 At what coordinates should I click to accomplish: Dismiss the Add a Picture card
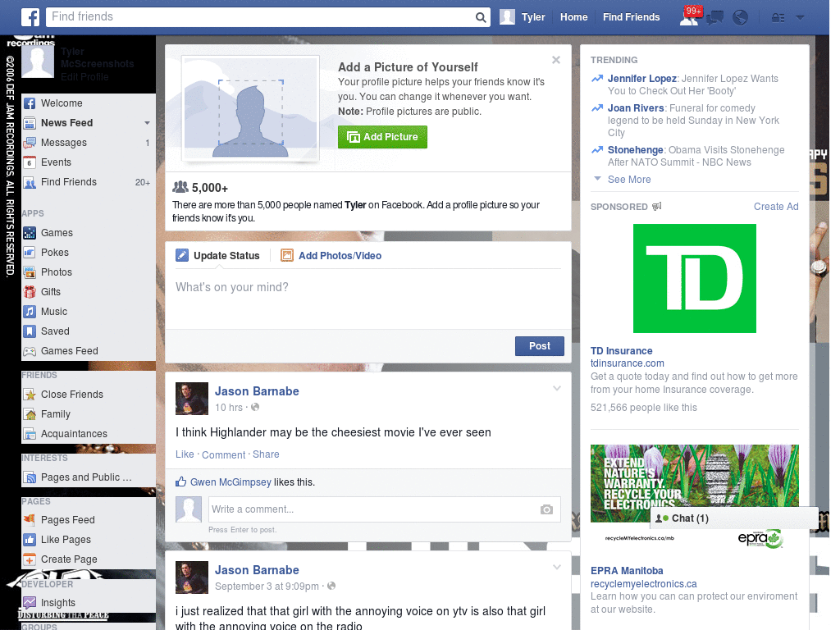[556, 60]
